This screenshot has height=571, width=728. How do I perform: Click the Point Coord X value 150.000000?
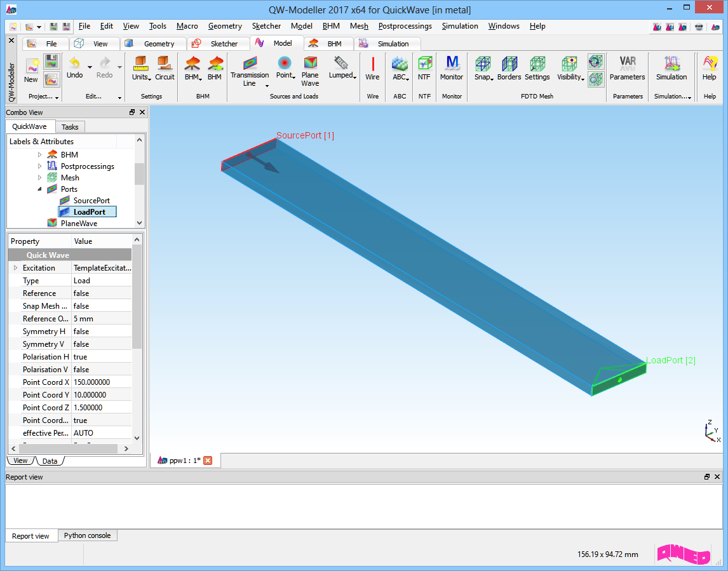click(x=102, y=382)
